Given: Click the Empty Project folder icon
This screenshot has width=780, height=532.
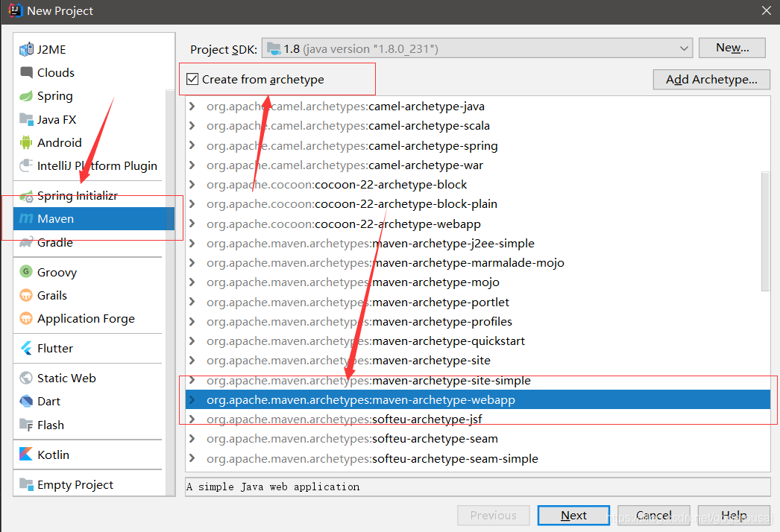Looking at the screenshot, I should 26,484.
